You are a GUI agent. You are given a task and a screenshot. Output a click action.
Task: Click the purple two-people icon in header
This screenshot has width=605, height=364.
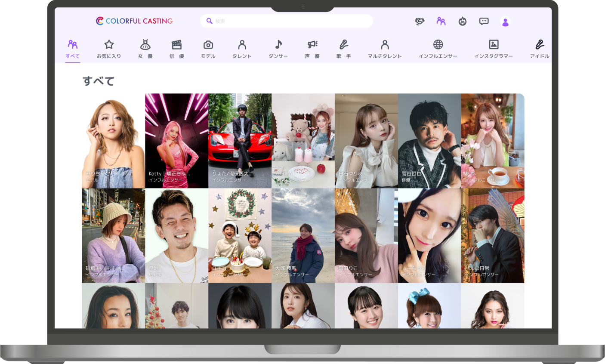(441, 21)
